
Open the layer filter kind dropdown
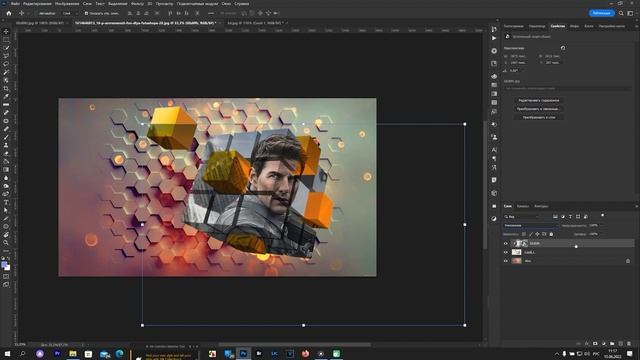(x=522, y=216)
